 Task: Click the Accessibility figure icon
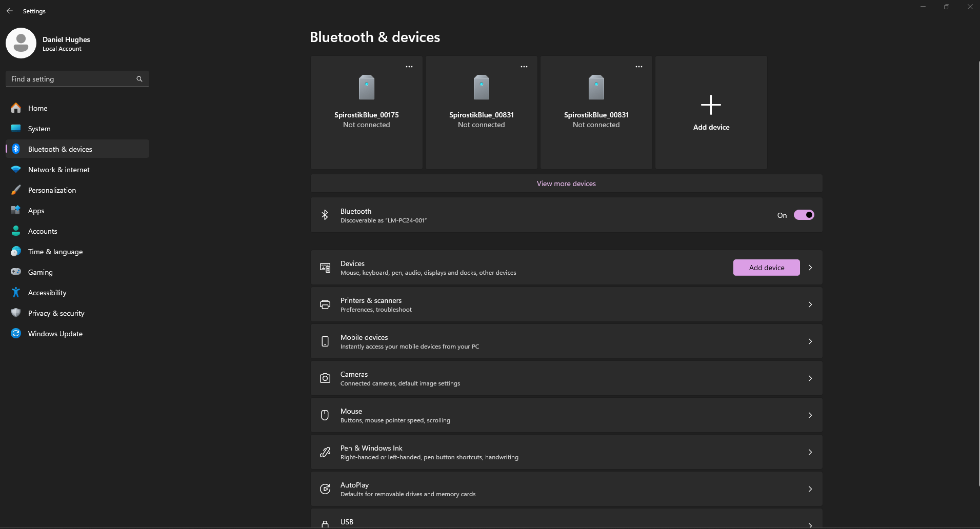(16, 292)
